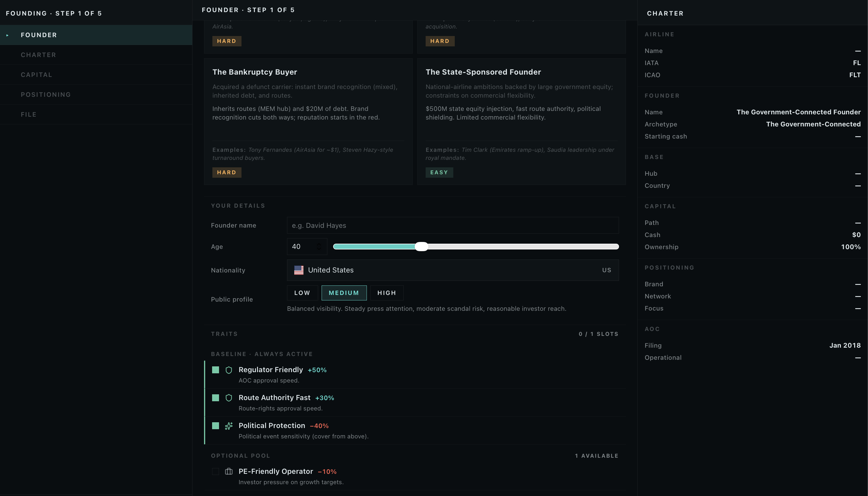Screen dimensions: 868x496
Task: Click the HARD badge on Bankruptcy Buyer
Action: pos(227,172)
